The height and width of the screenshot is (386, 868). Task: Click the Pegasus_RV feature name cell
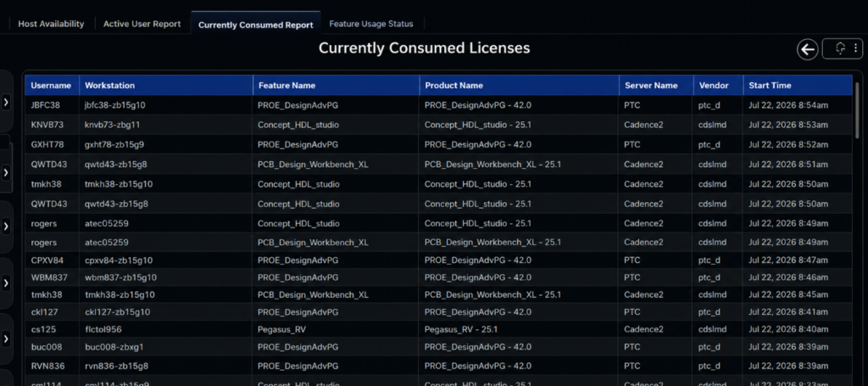pyautogui.click(x=281, y=329)
